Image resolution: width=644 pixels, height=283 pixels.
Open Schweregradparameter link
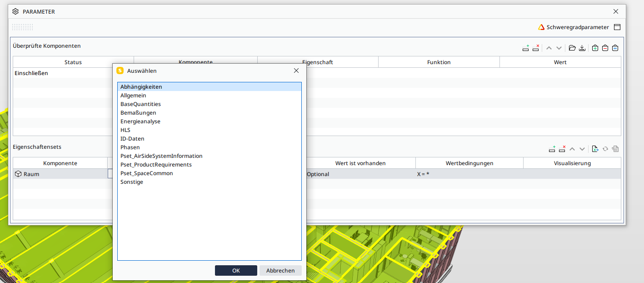(x=578, y=27)
